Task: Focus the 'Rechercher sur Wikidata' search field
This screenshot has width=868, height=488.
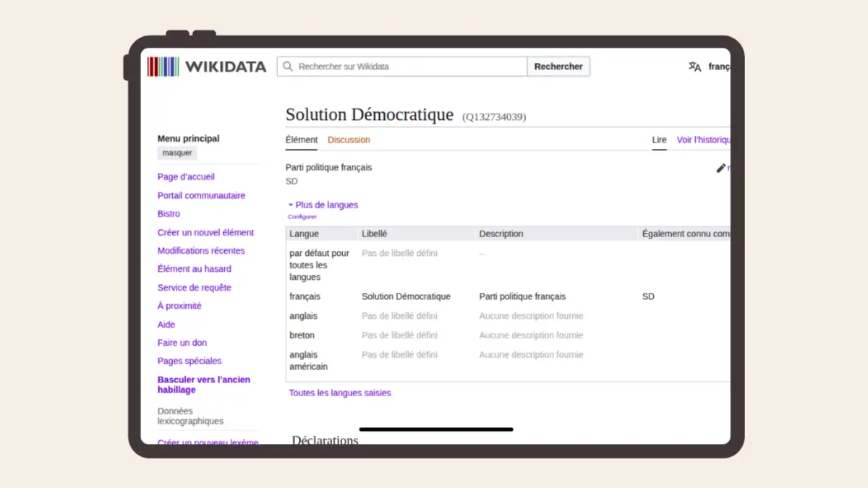Action: 402,67
